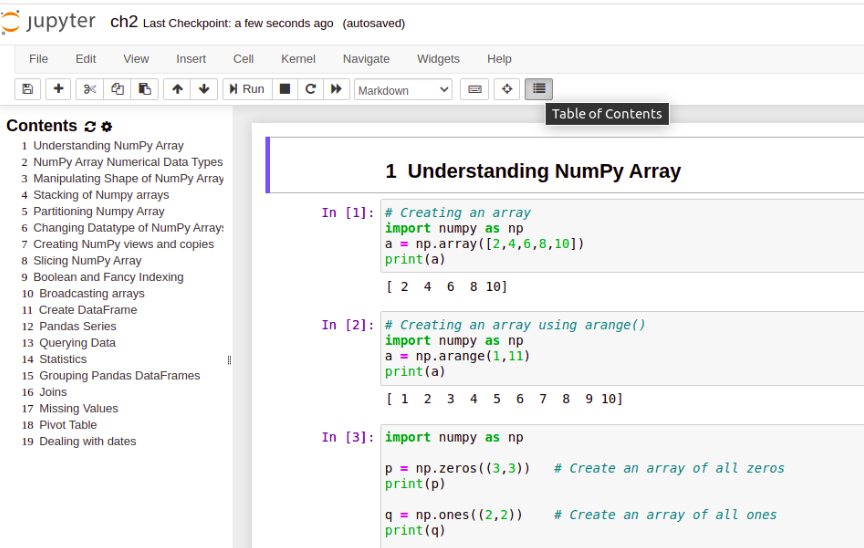Open the Edit menu
This screenshot has width=864, height=548.
click(x=85, y=59)
